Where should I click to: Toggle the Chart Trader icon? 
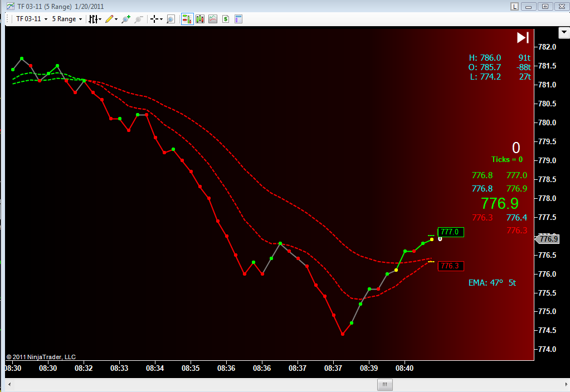(187, 19)
